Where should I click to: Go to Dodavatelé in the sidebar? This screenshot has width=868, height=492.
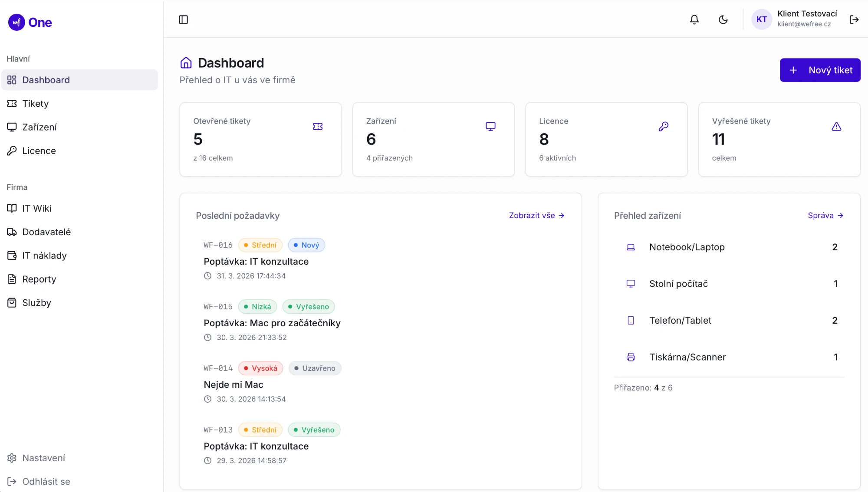(80, 232)
